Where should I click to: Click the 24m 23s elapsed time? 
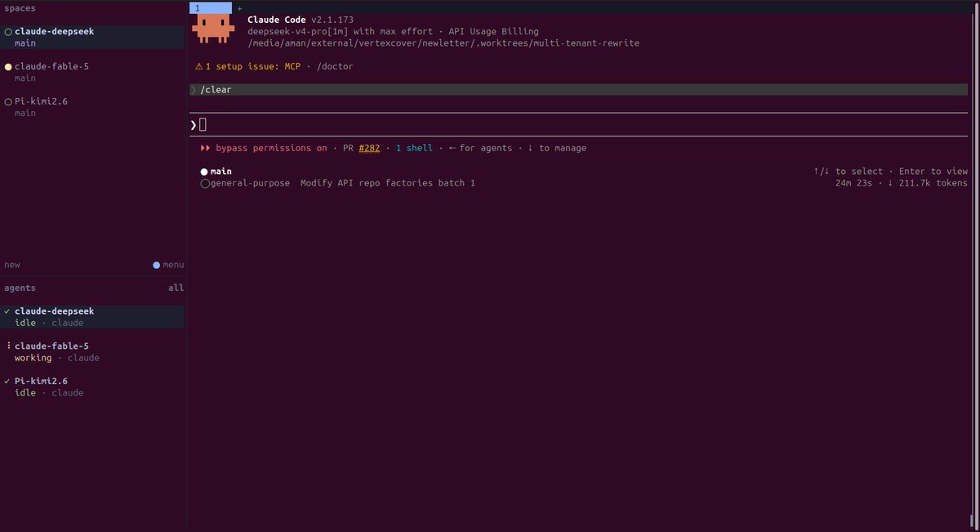point(854,183)
